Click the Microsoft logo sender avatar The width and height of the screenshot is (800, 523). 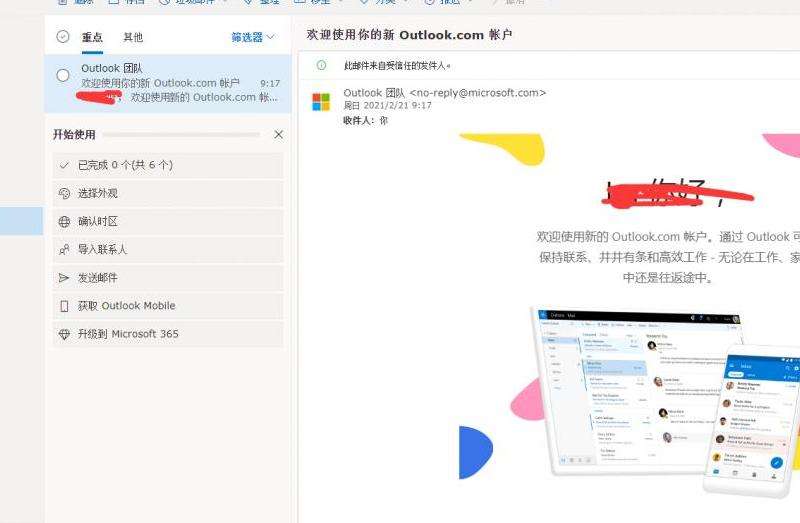click(x=321, y=102)
